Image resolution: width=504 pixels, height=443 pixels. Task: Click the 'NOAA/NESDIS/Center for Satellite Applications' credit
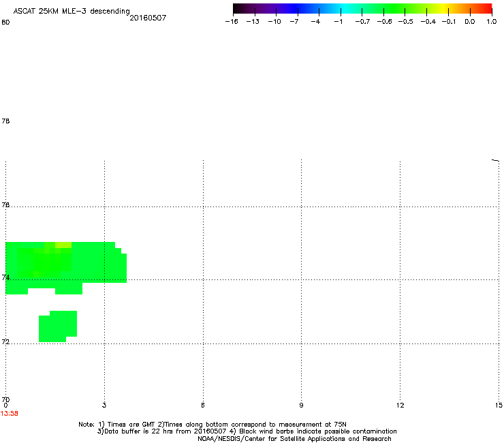(x=294, y=439)
